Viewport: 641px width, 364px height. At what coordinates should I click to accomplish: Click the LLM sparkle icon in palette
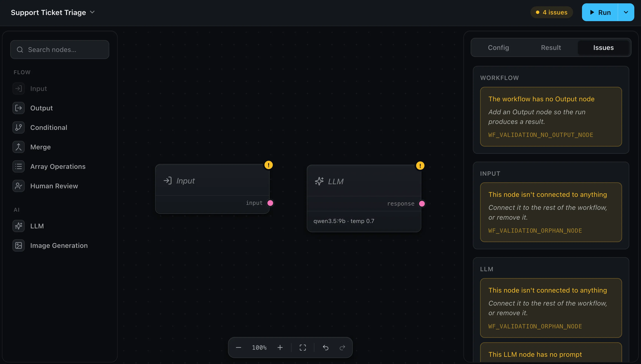(x=19, y=226)
